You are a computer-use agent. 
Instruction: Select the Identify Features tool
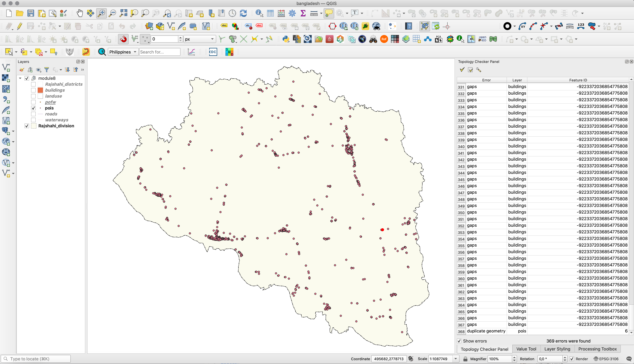pos(259,13)
